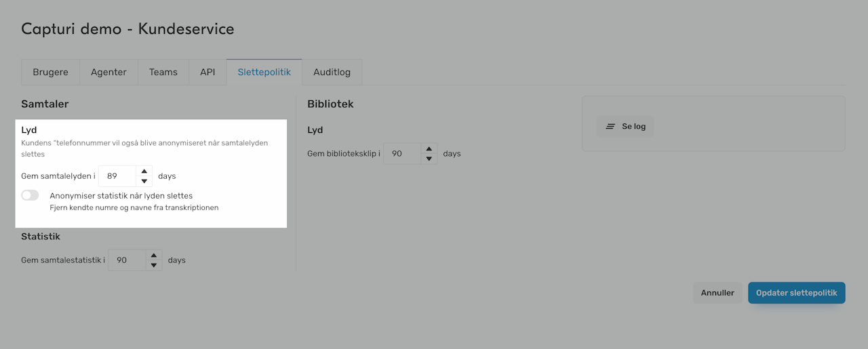This screenshot has width=868, height=349.
Task: Increase Gem samtalelyden days with up arrow
Action: click(x=144, y=171)
